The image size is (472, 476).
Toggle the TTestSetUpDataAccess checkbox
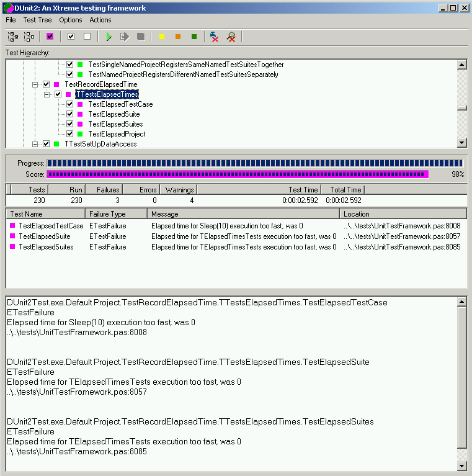(46, 144)
